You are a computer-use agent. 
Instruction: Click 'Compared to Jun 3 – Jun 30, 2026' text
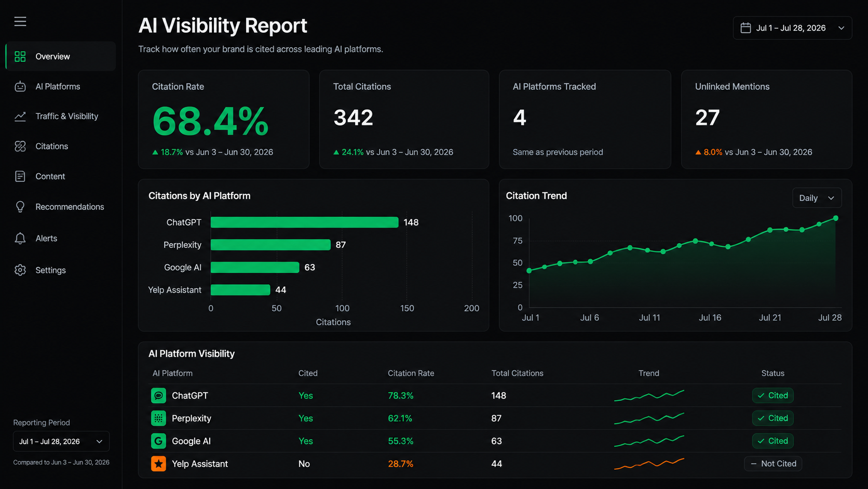61,462
